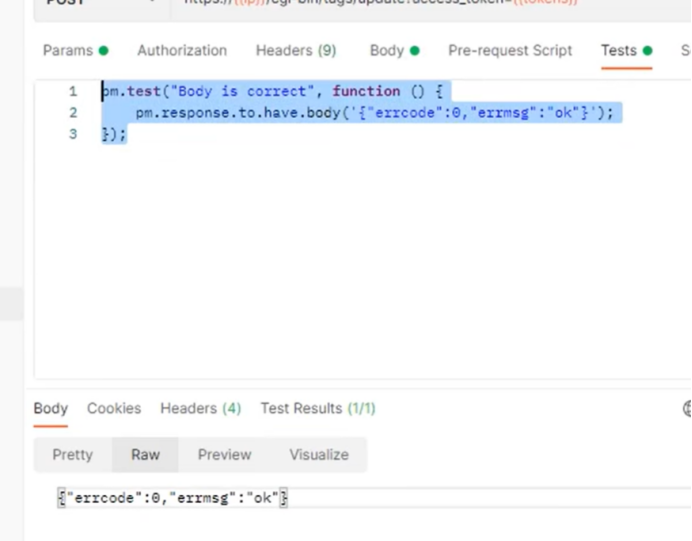This screenshot has height=541, width=692.
Task: Click line 1 of the test script
Action: (x=272, y=91)
